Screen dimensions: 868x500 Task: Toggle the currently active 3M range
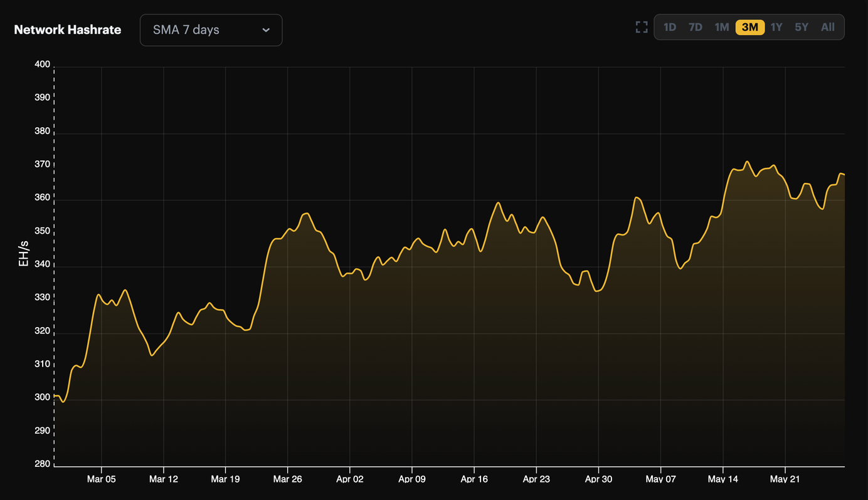pos(749,27)
